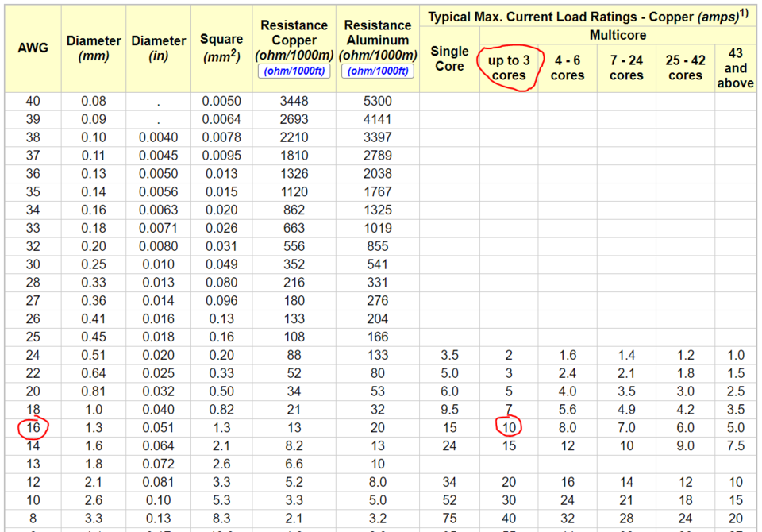
Task: Select the Square (mm²) column header
Action: [x=221, y=48]
